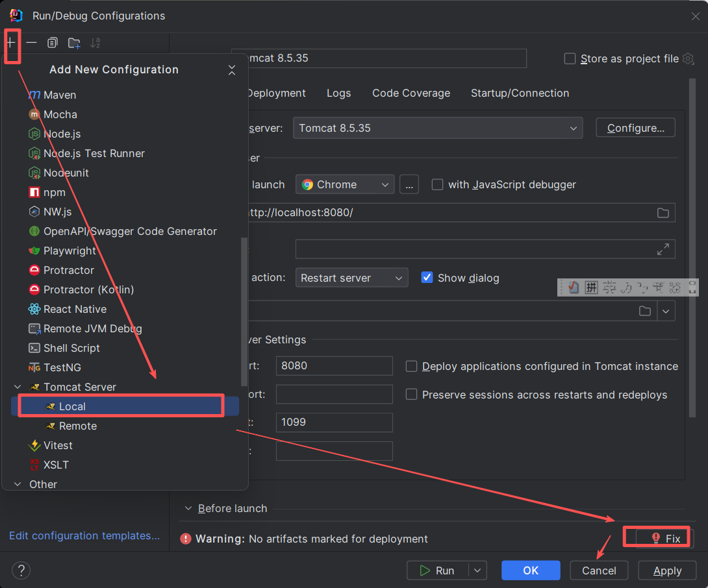Click folder icon in the URL field
Viewport: 708px width, 588px height.
click(663, 212)
